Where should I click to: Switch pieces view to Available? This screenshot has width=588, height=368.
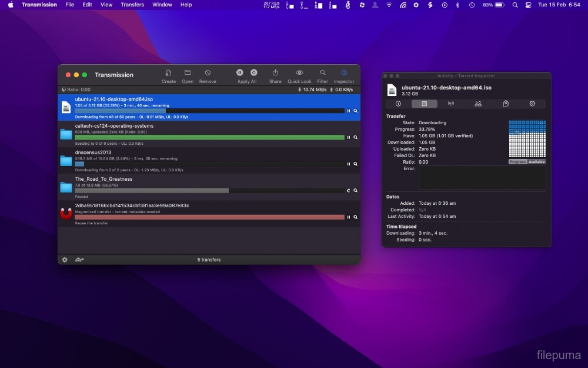536,162
